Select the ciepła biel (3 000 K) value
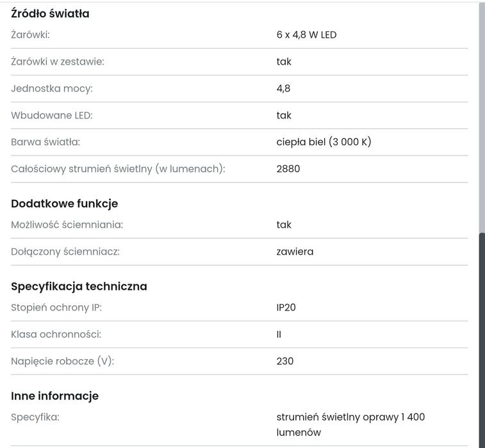This screenshot has height=448, width=485. click(x=324, y=142)
